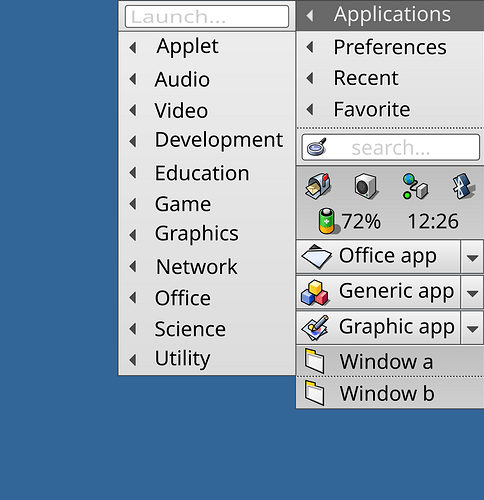Expand the Office app dropdown arrow

click(472, 257)
